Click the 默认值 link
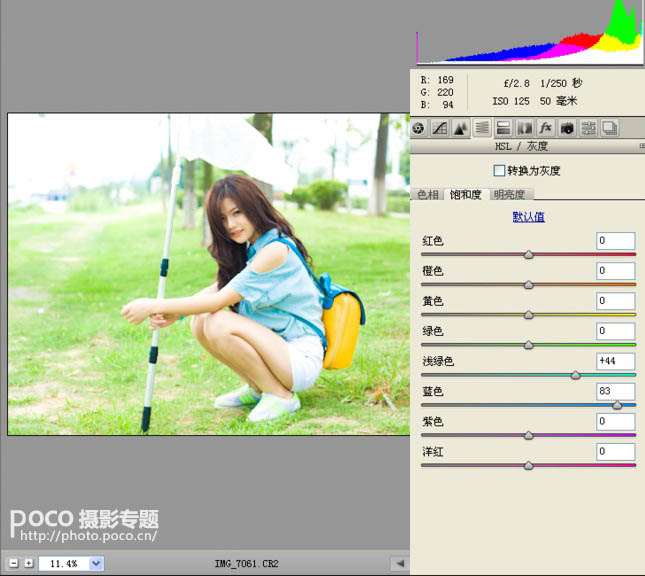Image resolution: width=645 pixels, height=576 pixels. coord(528,217)
